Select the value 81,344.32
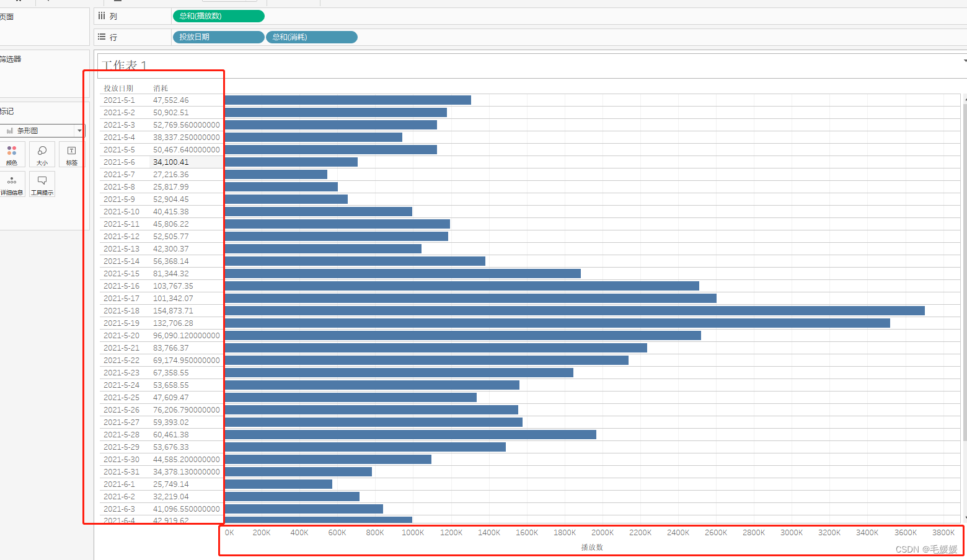This screenshot has width=967, height=560. (x=171, y=273)
